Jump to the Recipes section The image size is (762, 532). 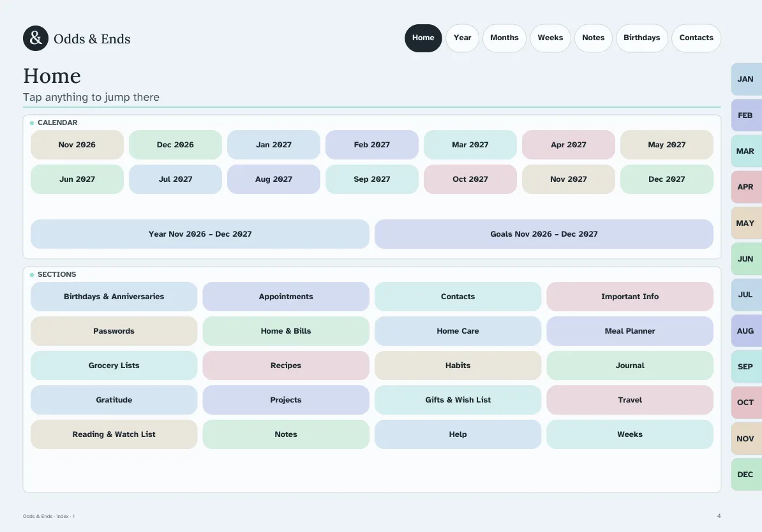[286, 366]
